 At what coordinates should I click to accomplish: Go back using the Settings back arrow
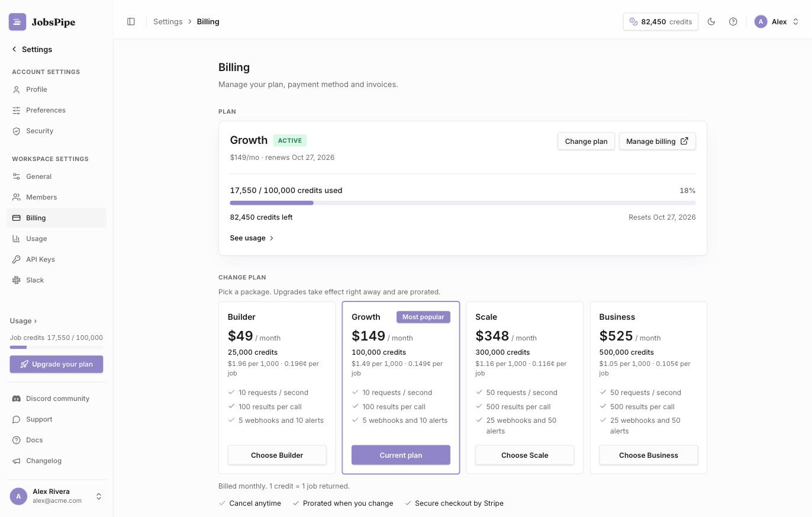14,49
